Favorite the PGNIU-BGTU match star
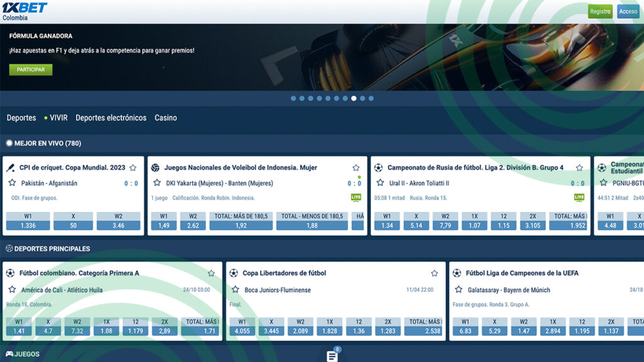 (x=603, y=183)
